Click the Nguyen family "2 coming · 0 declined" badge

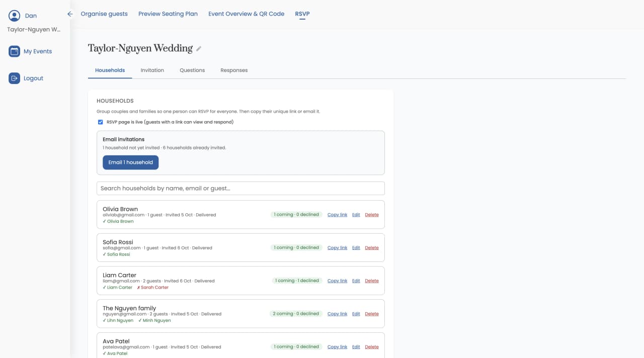(x=296, y=314)
